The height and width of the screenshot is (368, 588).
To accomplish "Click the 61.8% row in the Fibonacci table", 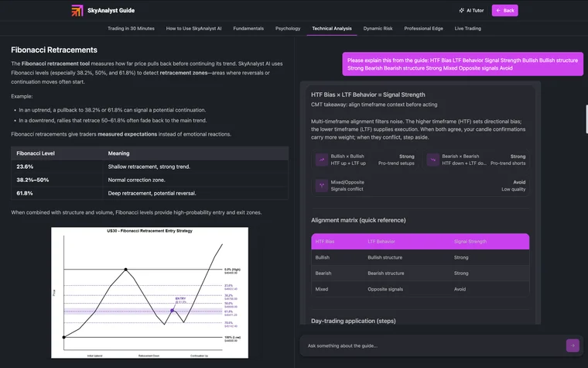I will (x=150, y=193).
